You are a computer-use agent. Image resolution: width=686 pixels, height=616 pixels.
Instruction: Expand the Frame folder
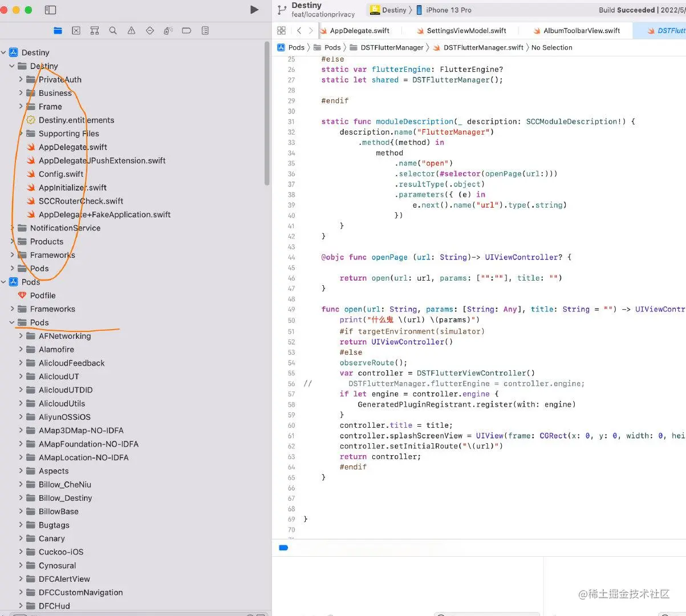pos(21,107)
